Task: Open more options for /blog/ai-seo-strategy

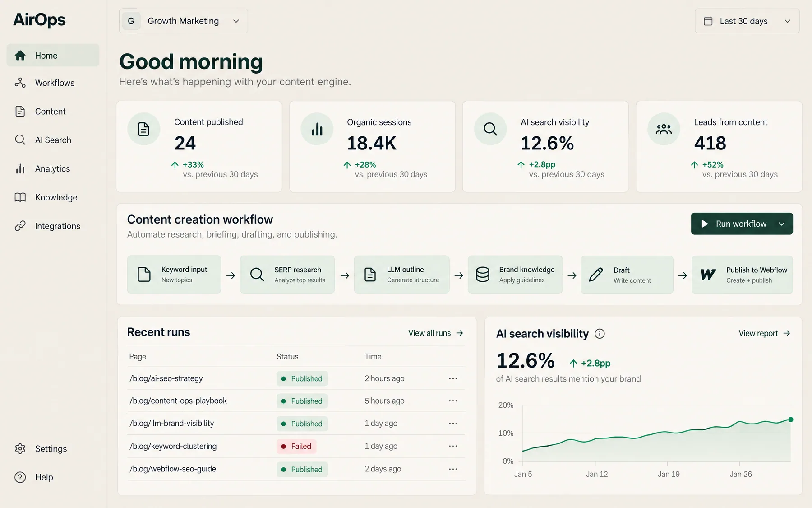Action: click(x=453, y=378)
